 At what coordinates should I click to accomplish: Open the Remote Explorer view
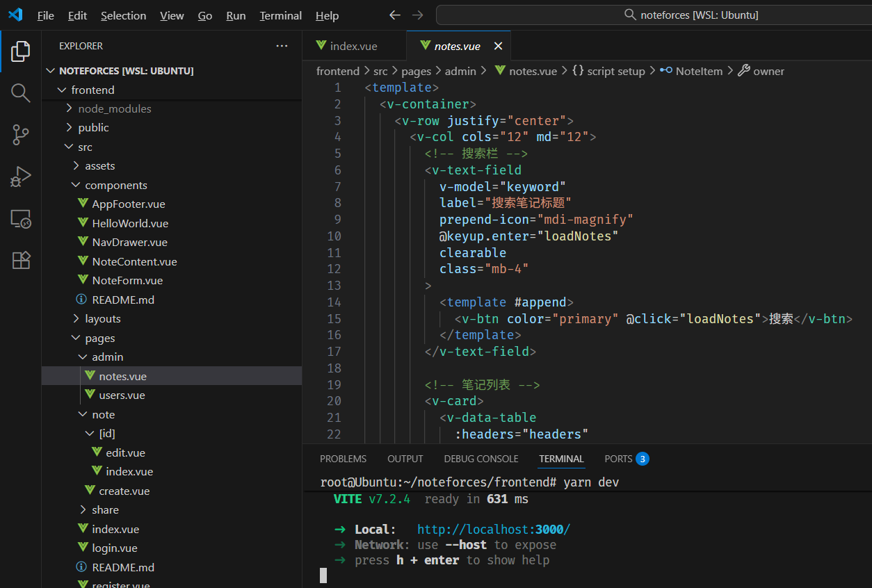21,219
